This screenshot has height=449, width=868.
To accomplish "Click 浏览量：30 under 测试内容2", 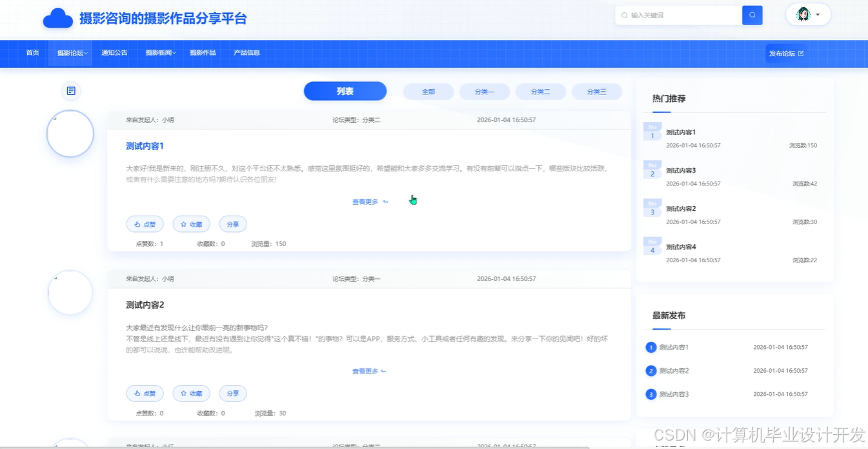I will pos(270,413).
